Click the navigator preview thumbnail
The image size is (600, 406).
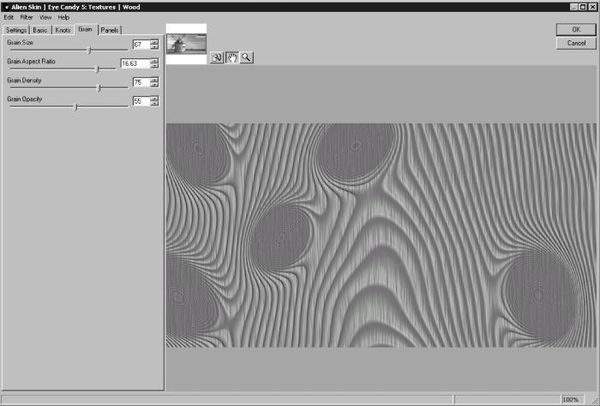pos(186,43)
